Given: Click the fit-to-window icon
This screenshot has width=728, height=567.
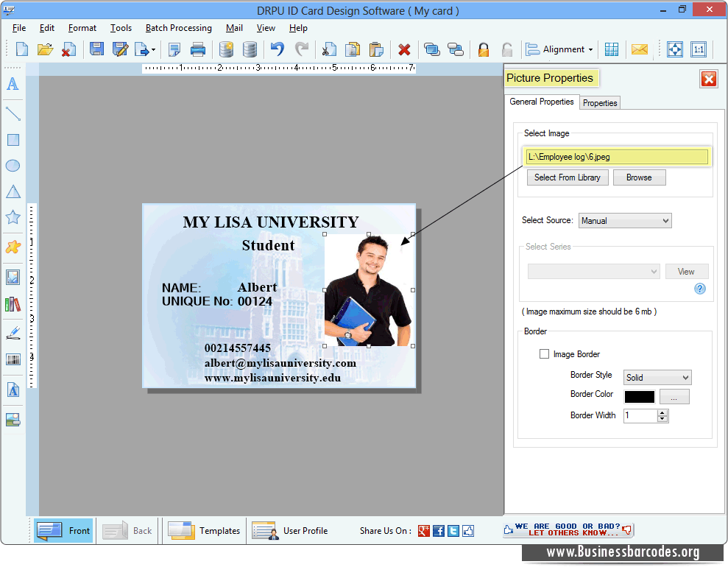Looking at the screenshot, I should click(674, 49).
